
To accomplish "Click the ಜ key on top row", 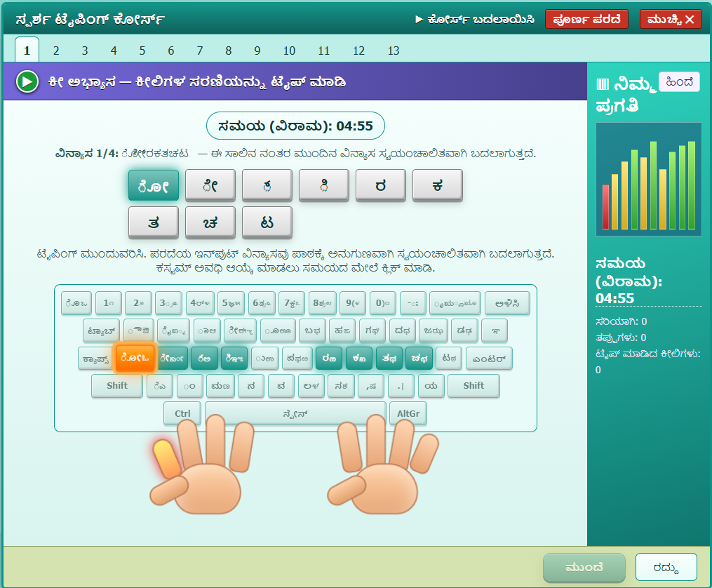I will [x=434, y=330].
